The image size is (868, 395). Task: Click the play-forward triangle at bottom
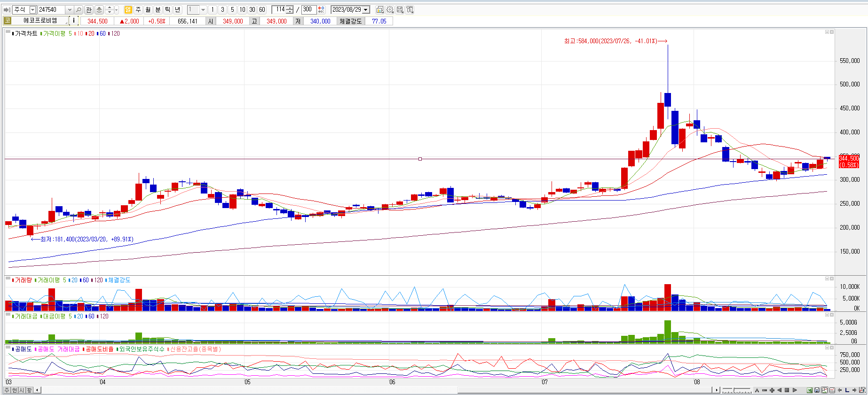pyautogui.click(x=795, y=390)
